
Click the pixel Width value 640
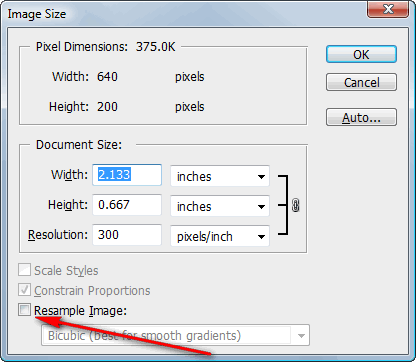(x=107, y=77)
